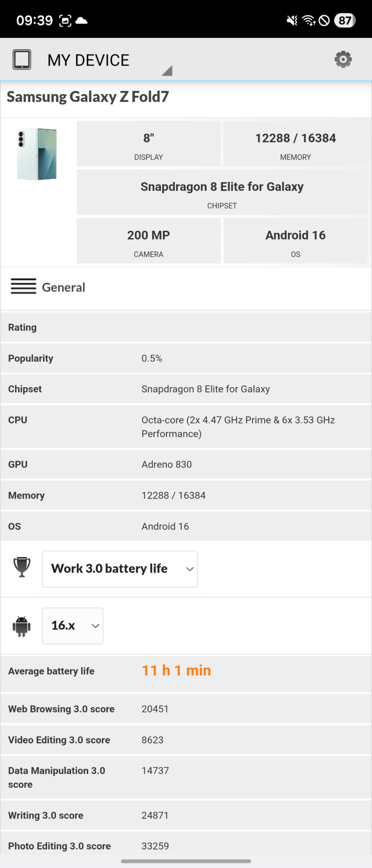Open the 16.x Android version dropdown
Image resolution: width=372 pixels, height=868 pixels.
(x=73, y=626)
